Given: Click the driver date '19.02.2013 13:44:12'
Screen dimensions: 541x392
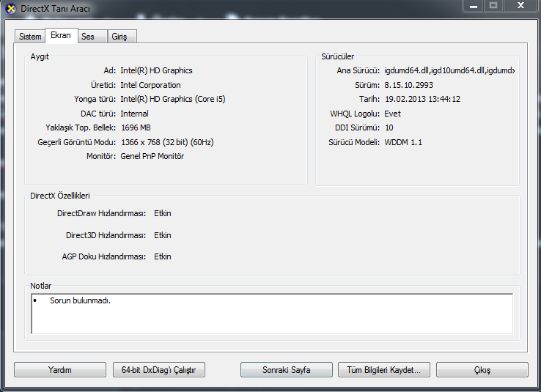Looking at the screenshot, I should [x=423, y=99].
